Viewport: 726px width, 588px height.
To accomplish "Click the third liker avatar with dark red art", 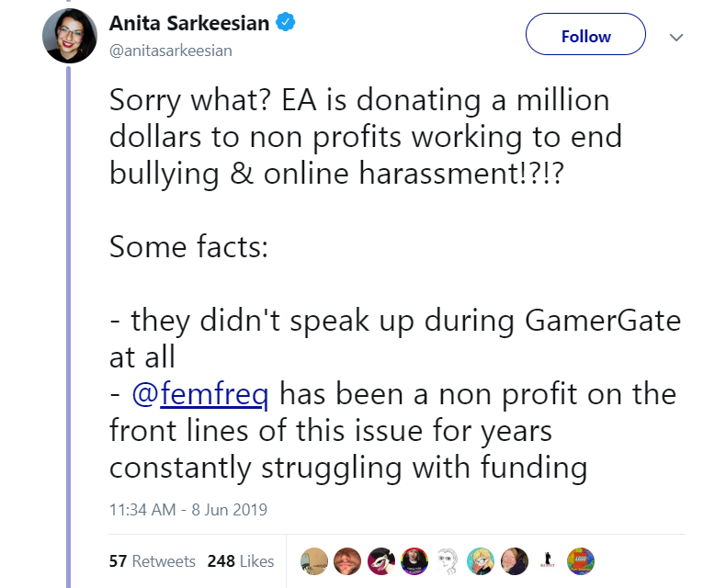I will (x=381, y=560).
